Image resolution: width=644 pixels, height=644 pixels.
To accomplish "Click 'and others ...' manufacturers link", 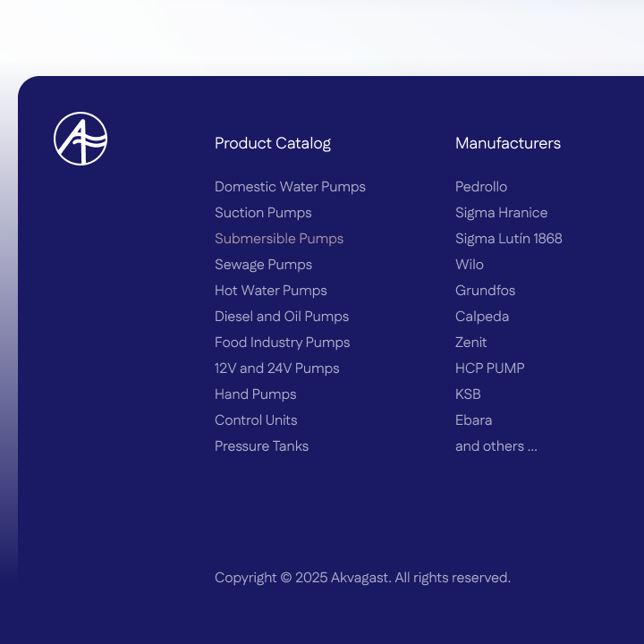I will pos(496,446).
